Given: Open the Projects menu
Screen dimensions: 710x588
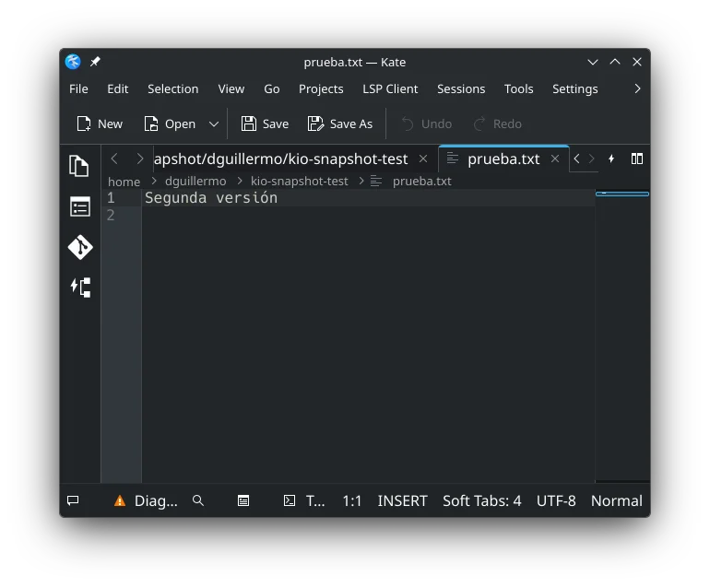Looking at the screenshot, I should point(321,88).
